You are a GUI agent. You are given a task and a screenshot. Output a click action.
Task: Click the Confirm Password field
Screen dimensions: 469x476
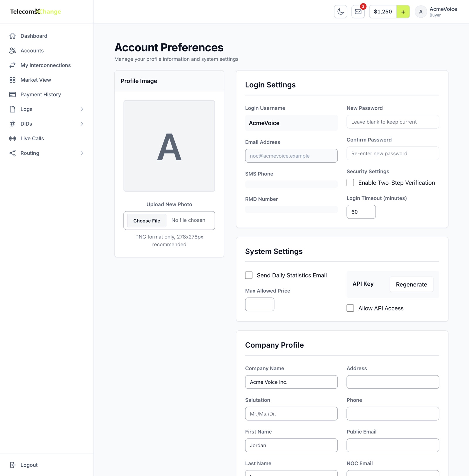393,153
